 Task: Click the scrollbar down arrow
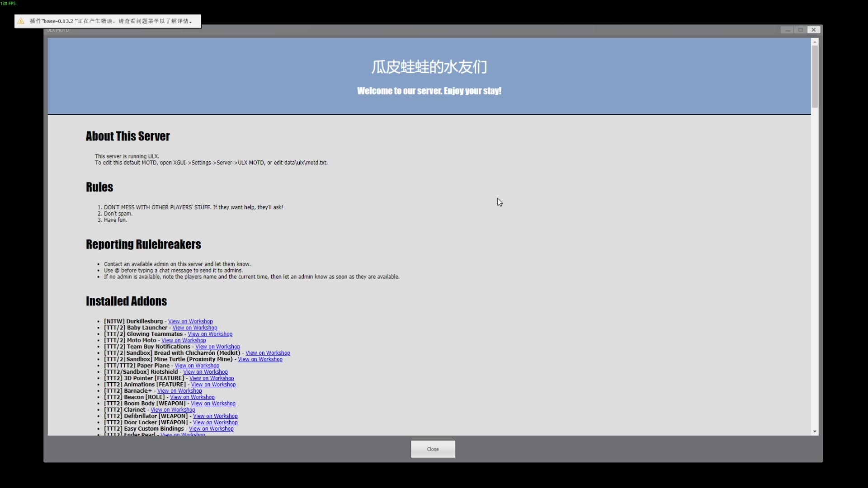[x=815, y=432]
